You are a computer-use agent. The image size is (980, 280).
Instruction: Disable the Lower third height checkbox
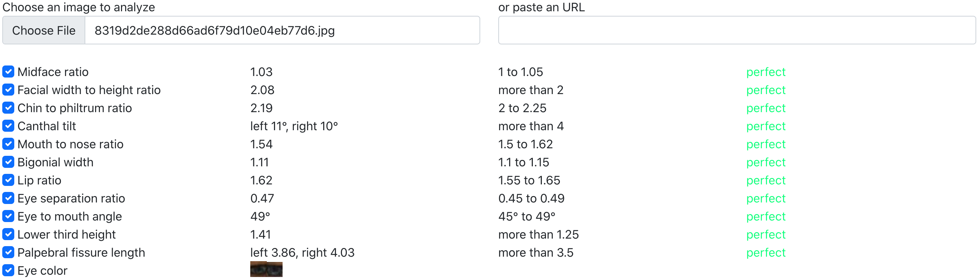(x=8, y=235)
